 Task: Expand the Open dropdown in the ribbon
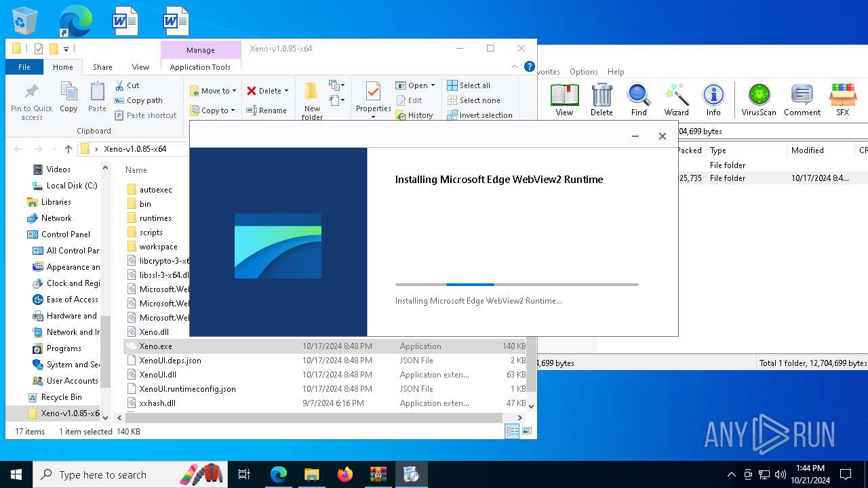click(433, 85)
